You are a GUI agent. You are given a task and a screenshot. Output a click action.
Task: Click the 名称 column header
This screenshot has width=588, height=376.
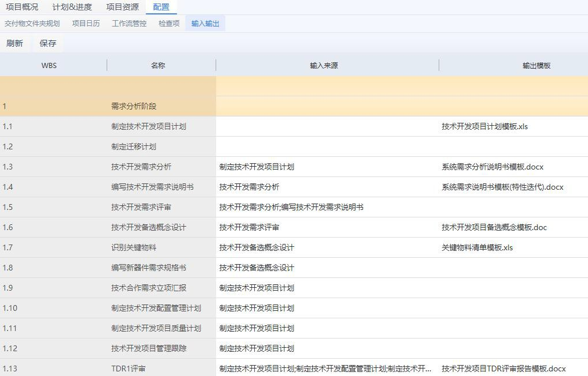coord(158,66)
